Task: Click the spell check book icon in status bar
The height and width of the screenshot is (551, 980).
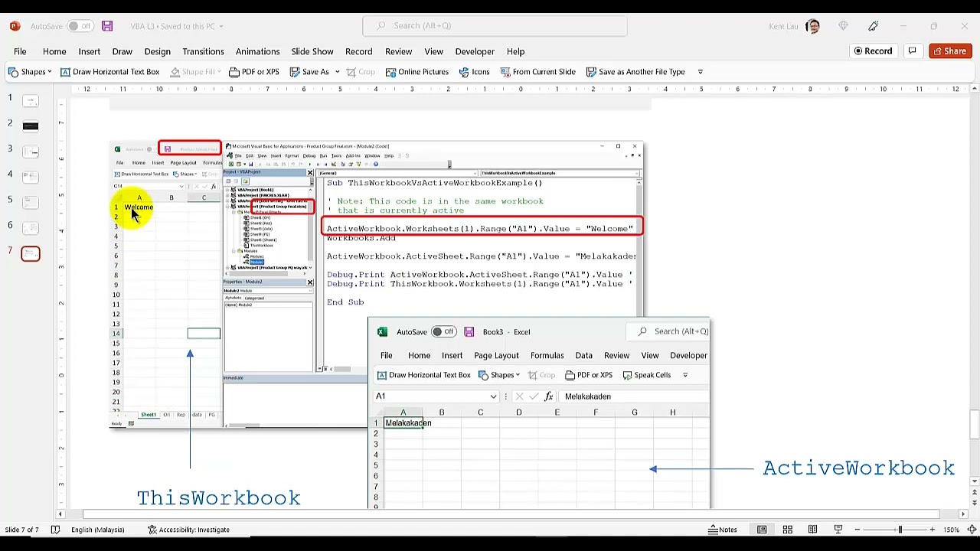Action: [x=55, y=530]
